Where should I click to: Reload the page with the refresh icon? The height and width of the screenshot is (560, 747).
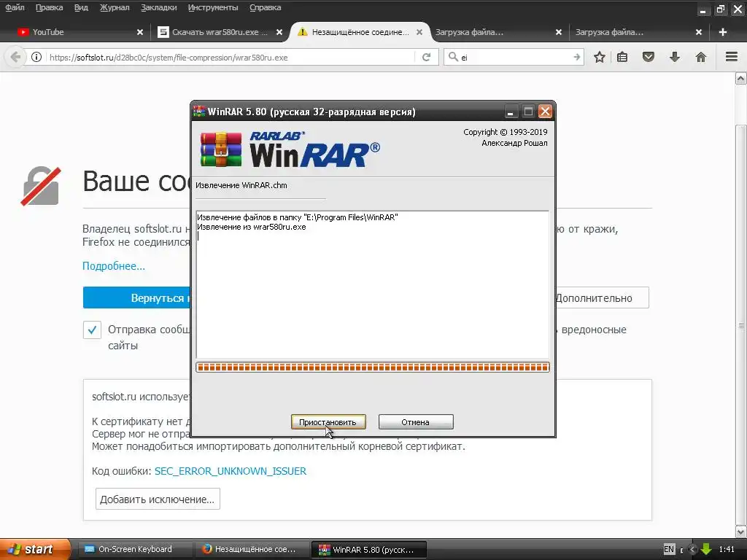426,57
